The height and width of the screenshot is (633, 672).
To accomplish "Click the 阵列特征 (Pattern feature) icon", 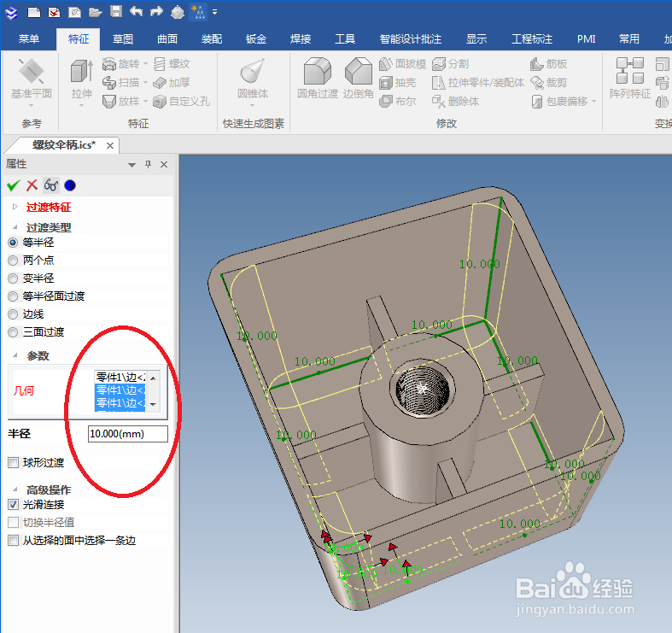I will (630, 71).
